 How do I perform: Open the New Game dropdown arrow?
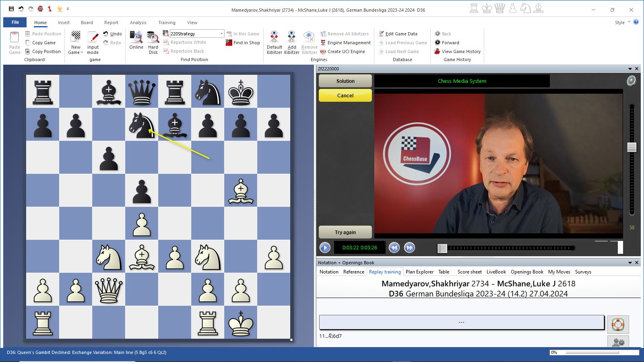(x=82, y=53)
